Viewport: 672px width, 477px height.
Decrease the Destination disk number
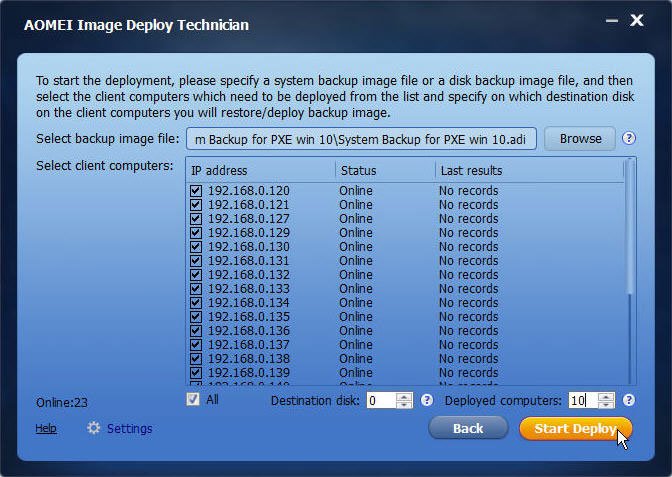pos(404,404)
